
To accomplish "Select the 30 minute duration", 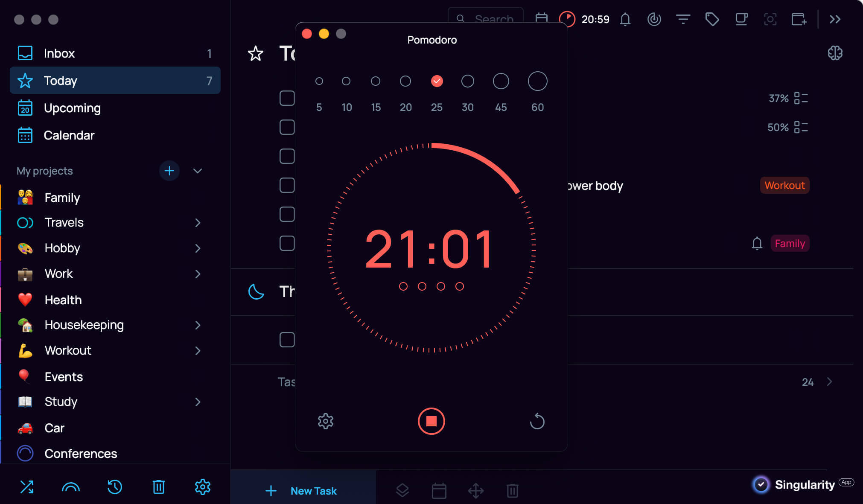I will 468,81.
